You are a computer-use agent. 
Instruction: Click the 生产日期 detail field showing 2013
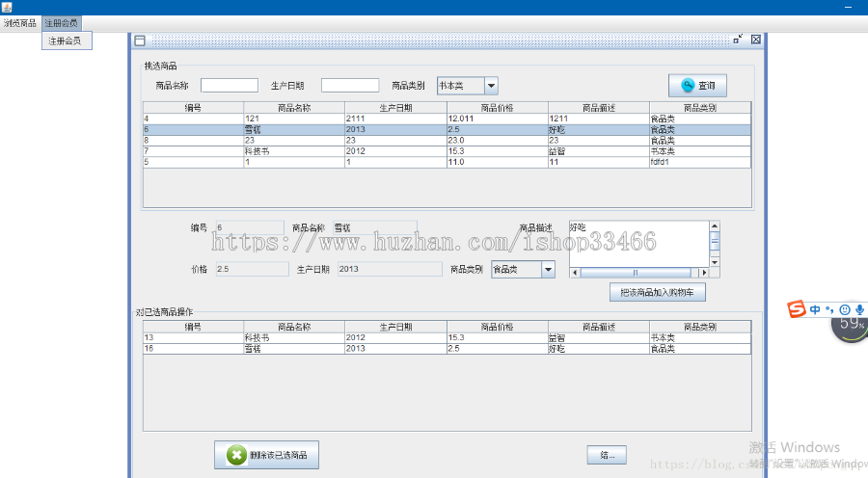tap(390, 269)
